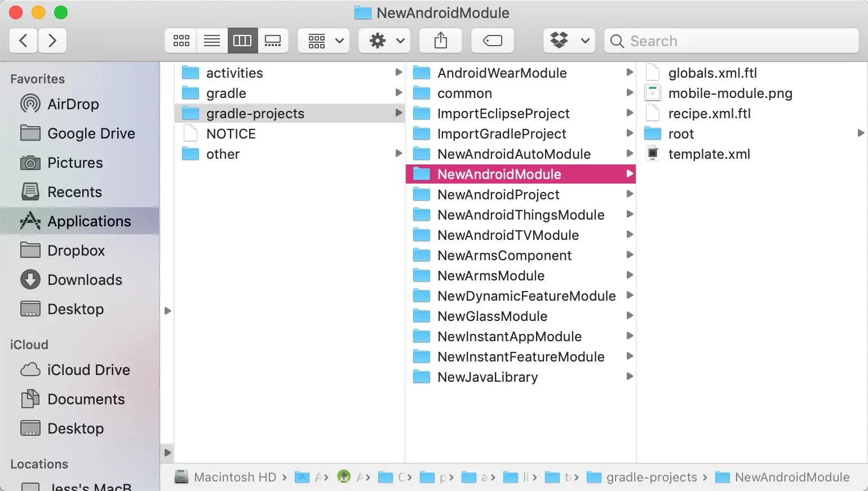Click gradle-projects in the path bar
Screen dimensions: 868x491
pos(642,477)
